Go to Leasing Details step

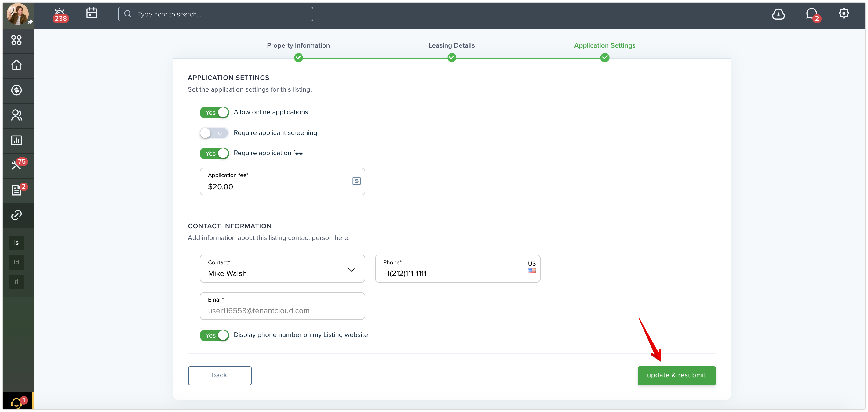pyautogui.click(x=451, y=45)
